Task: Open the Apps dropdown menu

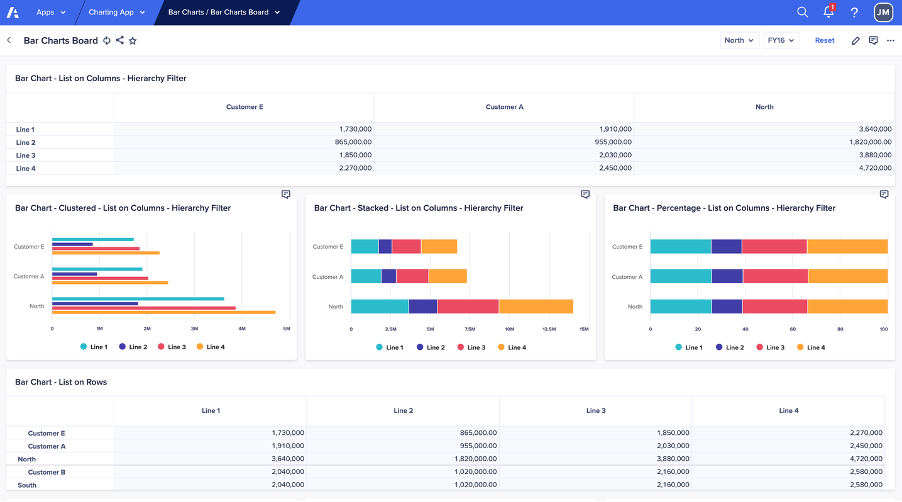Action: click(50, 12)
